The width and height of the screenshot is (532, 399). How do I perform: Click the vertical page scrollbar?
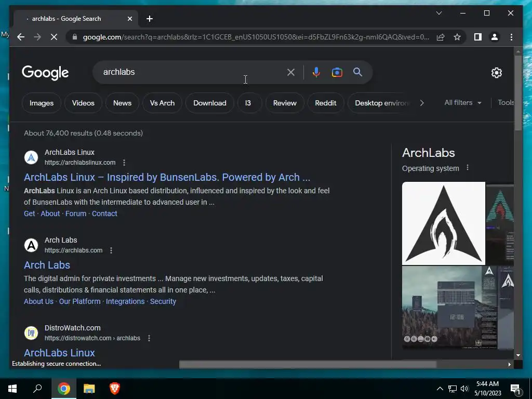tap(518, 94)
